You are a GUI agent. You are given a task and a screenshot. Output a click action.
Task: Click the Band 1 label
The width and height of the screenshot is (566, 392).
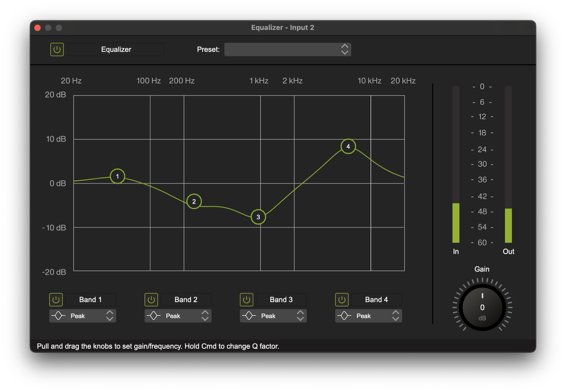[x=90, y=300]
